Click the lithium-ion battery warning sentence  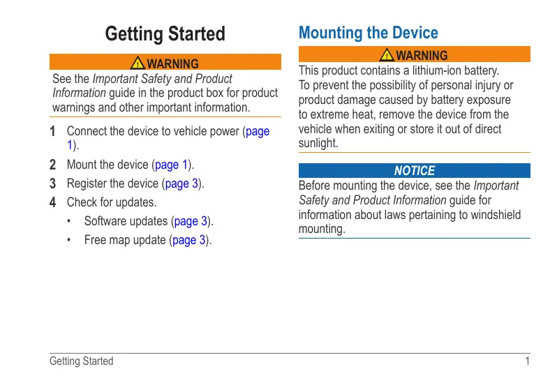click(x=399, y=70)
